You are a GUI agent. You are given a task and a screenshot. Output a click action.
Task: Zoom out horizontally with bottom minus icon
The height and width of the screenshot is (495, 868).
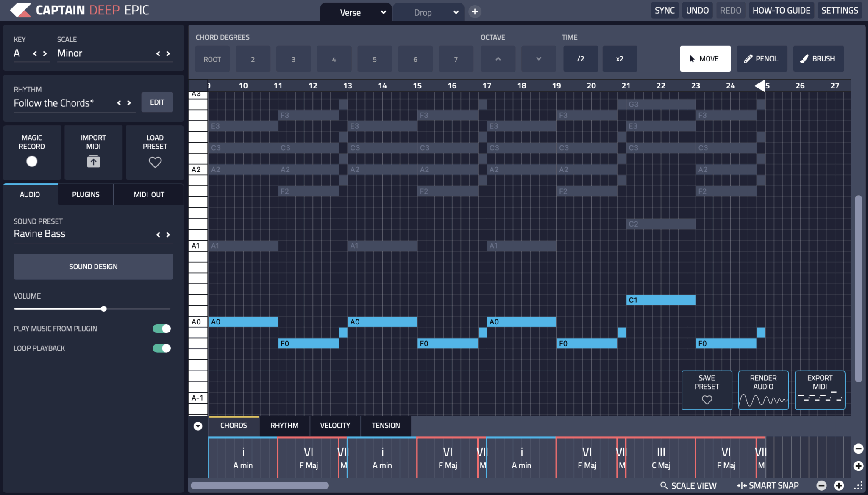click(x=821, y=486)
